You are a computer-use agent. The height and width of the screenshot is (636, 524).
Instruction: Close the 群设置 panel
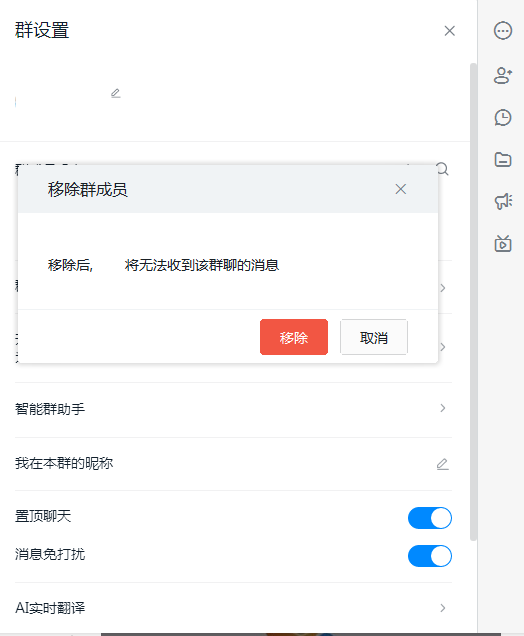click(x=449, y=31)
